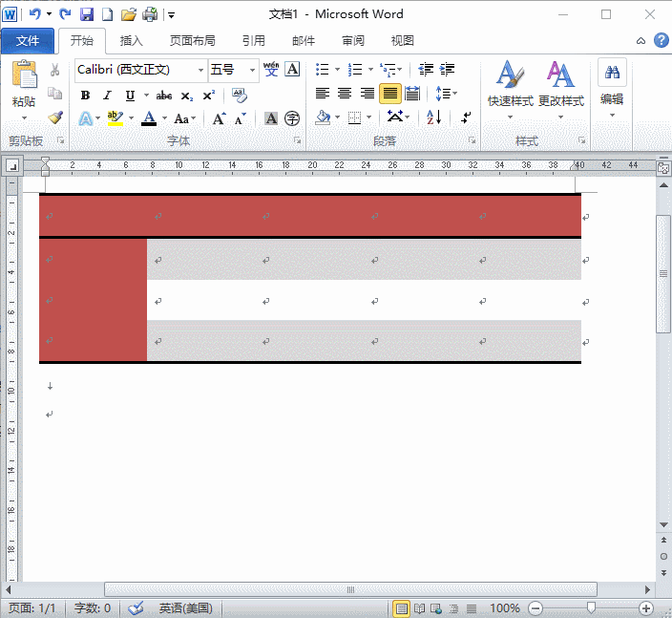Open the font size dropdown
The image size is (672, 618).
coord(252,70)
